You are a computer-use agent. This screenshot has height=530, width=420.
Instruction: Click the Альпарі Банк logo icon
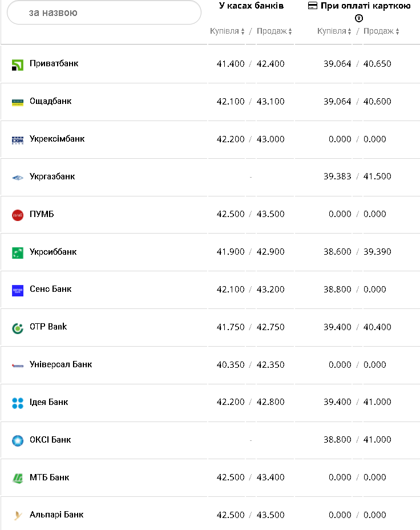tap(17, 515)
